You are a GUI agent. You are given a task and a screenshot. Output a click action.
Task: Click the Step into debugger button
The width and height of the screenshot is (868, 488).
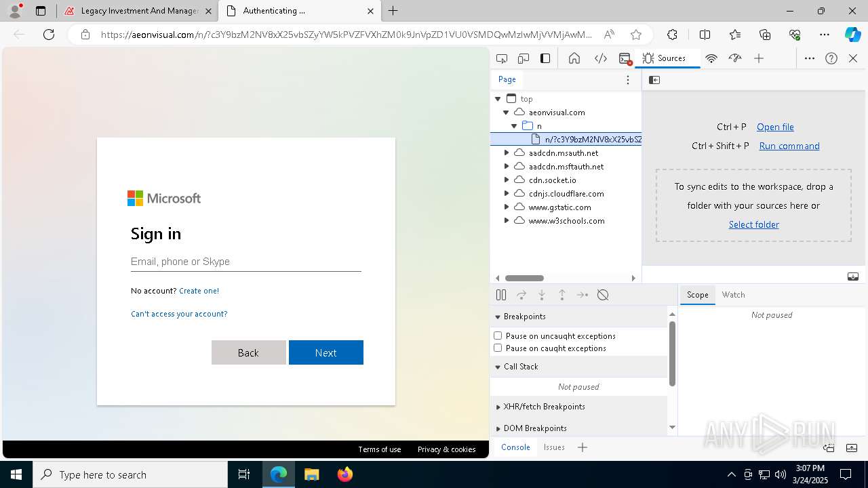coord(542,295)
